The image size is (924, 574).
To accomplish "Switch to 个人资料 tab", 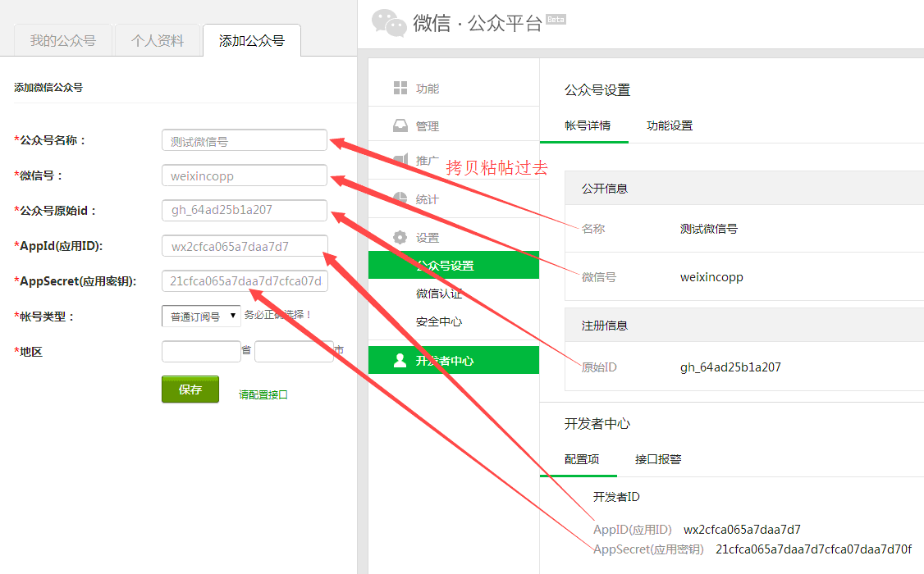I will point(158,41).
